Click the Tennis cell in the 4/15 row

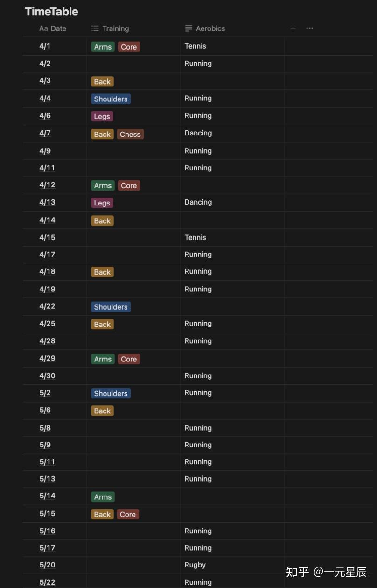[x=195, y=238]
